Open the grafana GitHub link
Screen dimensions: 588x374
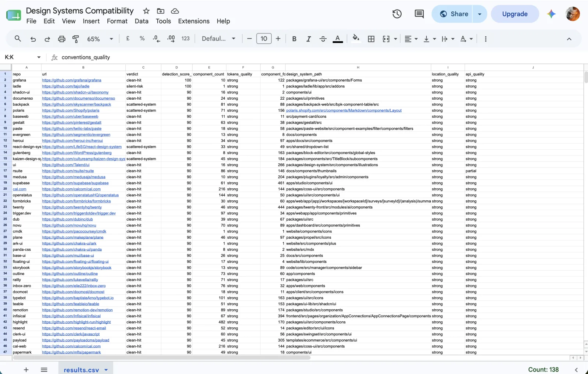click(x=72, y=80)
